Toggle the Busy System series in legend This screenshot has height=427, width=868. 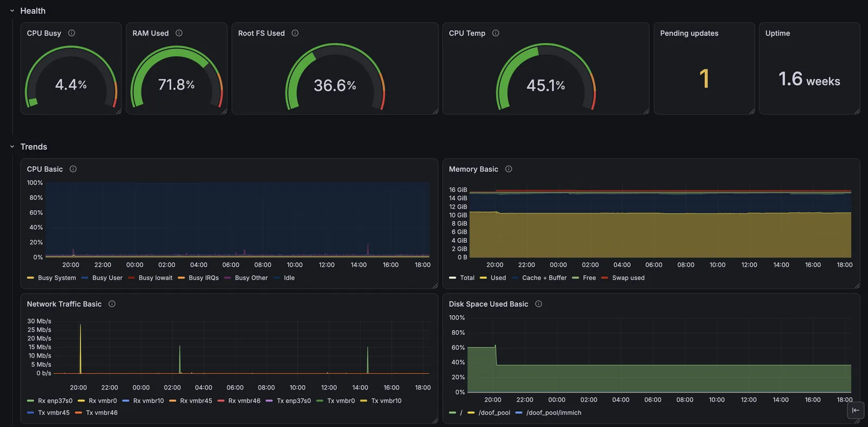coord(57,278)
